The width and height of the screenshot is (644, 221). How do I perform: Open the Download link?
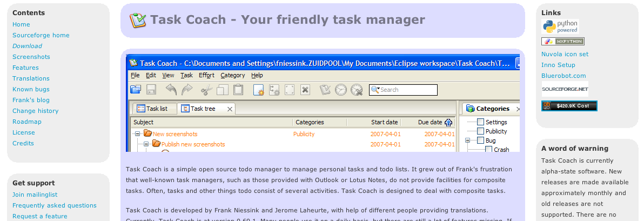27,46
